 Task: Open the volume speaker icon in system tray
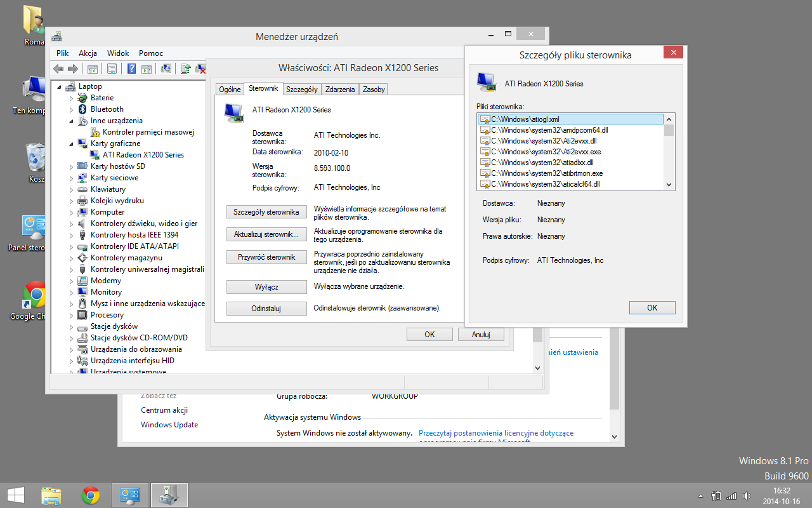745,495
